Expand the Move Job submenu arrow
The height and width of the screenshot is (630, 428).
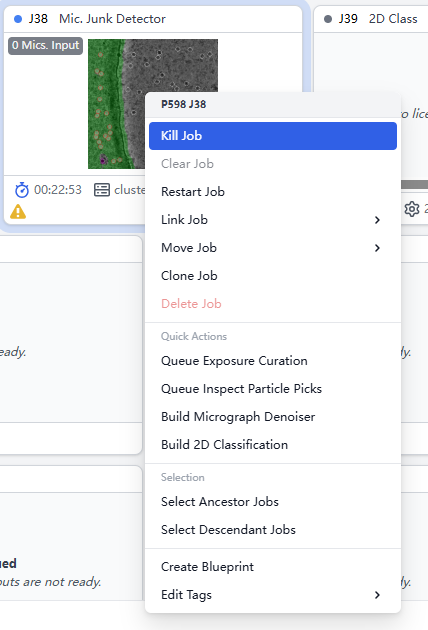[x=377, y=248]
